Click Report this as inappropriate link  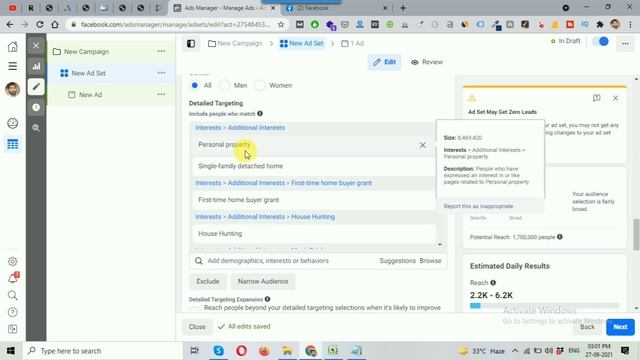(x=478, y=206)
